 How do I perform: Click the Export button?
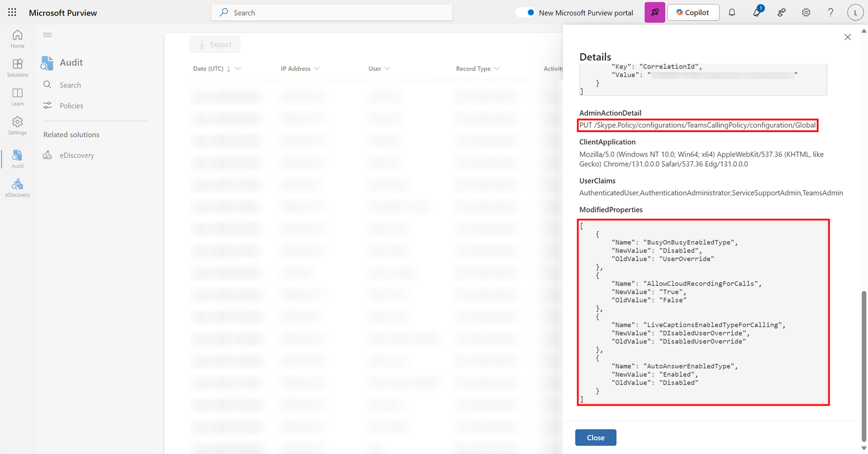pos(215,45)
